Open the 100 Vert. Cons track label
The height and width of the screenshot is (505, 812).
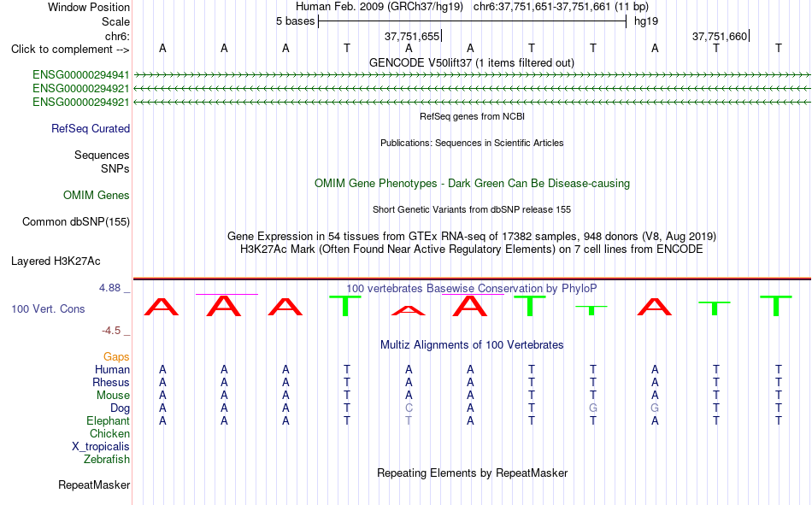48,308
